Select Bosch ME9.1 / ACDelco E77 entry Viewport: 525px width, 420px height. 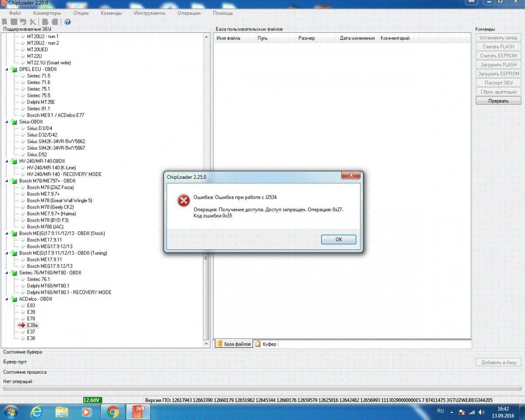coord(56,115)
